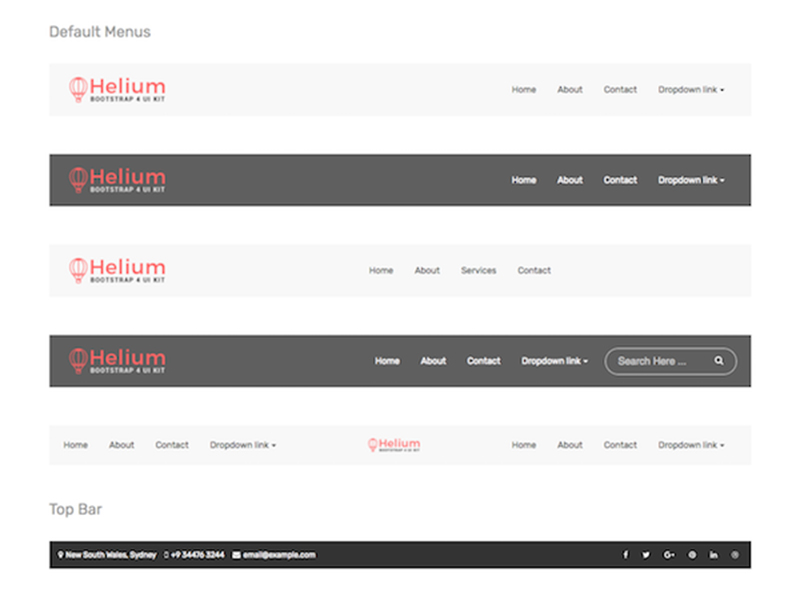Image resolution: width=800 pixels, height=600 pixels.
Task: Click About in the topmost light menu
Action: (570, 90)
